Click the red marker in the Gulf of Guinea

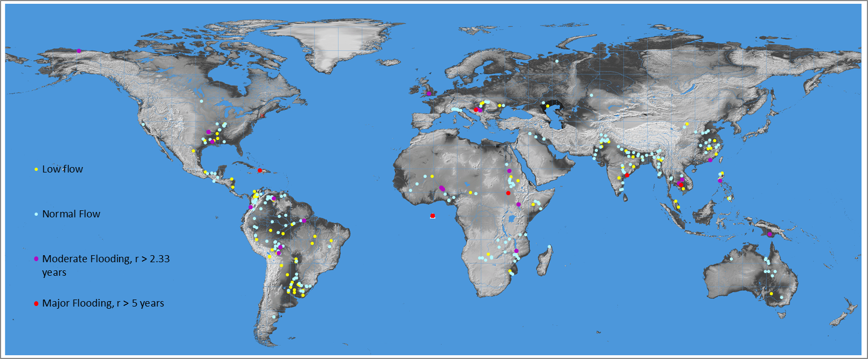click(433, 216)
